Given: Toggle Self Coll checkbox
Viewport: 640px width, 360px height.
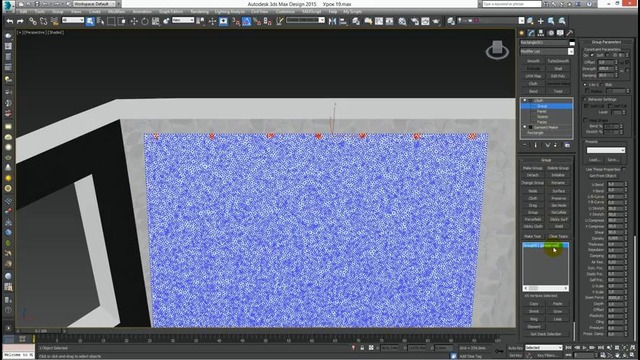Looking at the screenshot, I should 611,106.
